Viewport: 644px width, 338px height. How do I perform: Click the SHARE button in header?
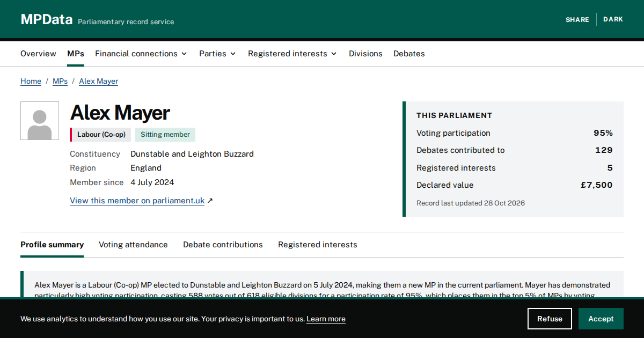577,19
